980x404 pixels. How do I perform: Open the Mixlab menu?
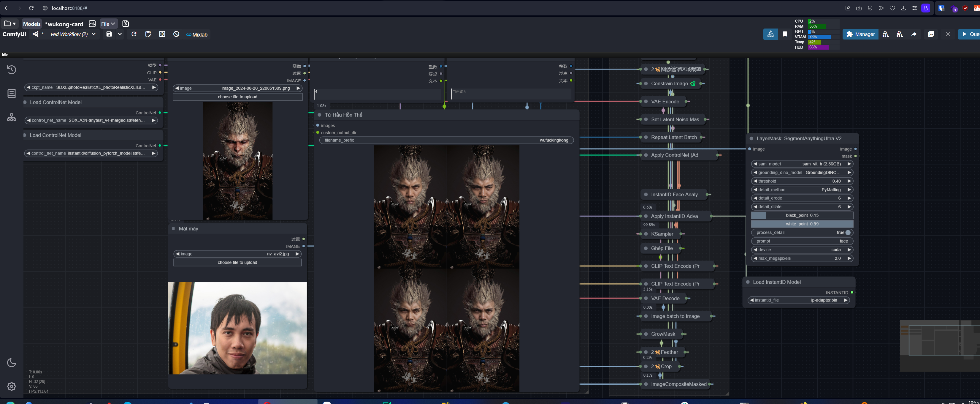197,34
